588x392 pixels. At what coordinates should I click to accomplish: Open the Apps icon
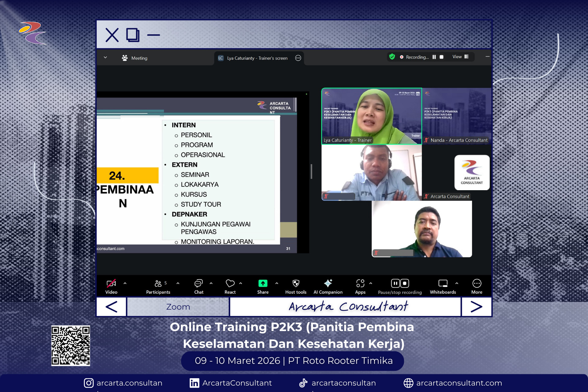pos(360,284)
